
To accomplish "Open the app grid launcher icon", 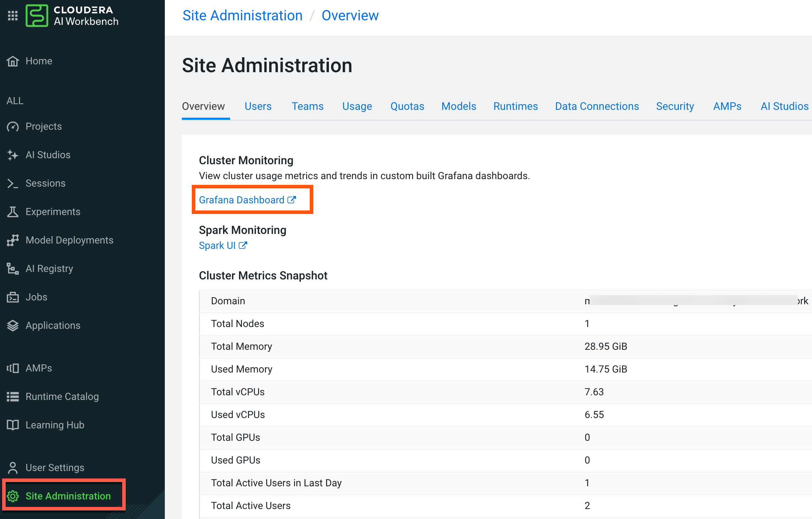I will click(x=13, y=16).
